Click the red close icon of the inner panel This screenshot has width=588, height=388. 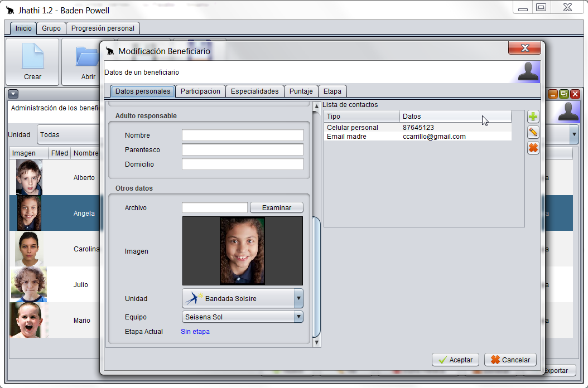point(575,94)
